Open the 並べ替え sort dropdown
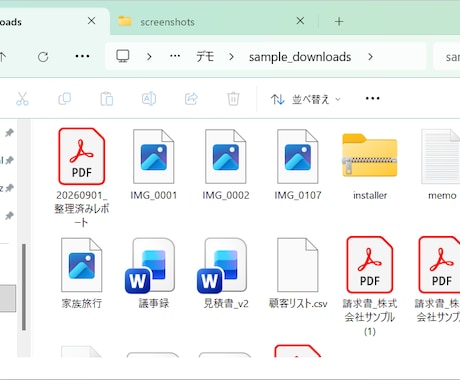This screenshot has width=460, height=380. coord(305,99)
